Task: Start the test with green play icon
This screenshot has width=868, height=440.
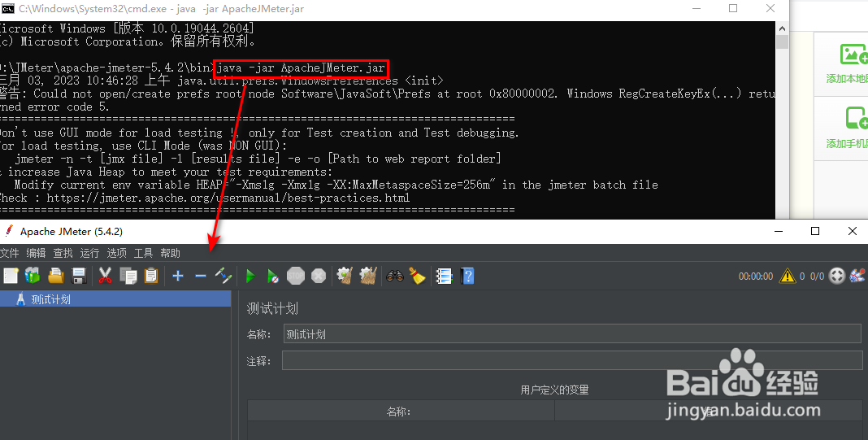Action: tap(250, 276)
